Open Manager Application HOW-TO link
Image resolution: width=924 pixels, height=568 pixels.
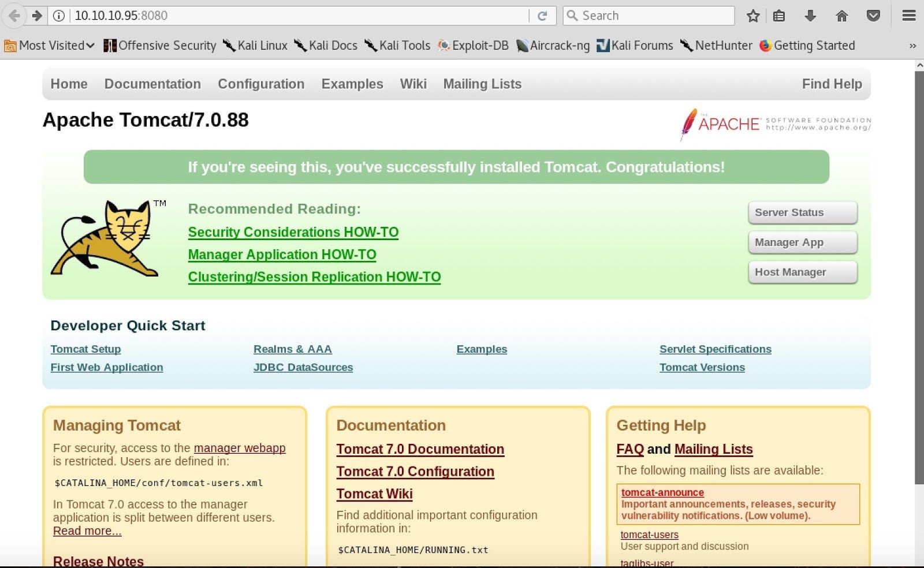[x=282, y=255]
